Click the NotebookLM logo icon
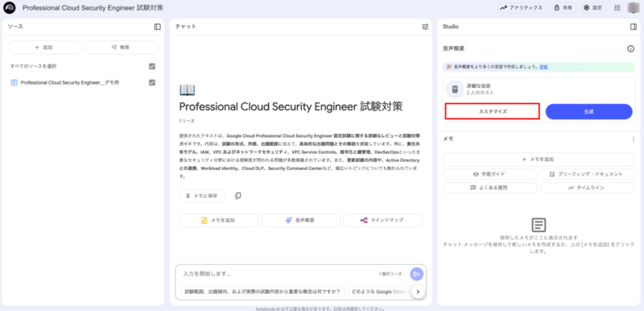Image resolution: width=644 pixels, height=311 pixels. [x=9, y=7]
